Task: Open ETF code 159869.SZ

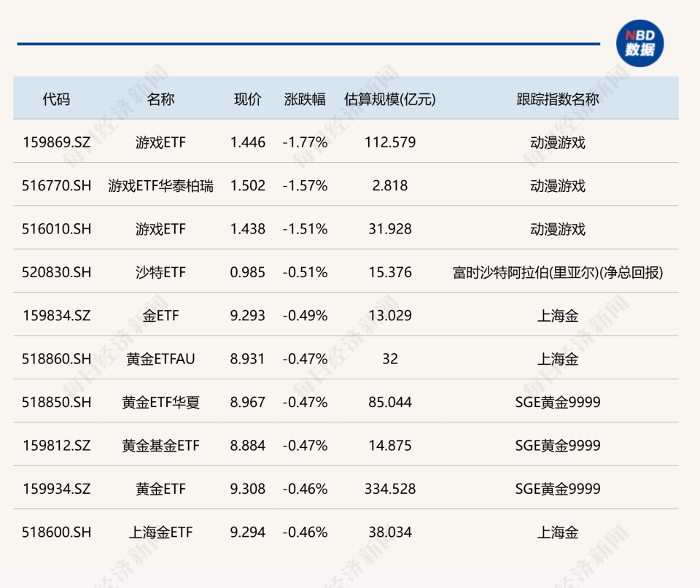Action: point(57,142)
